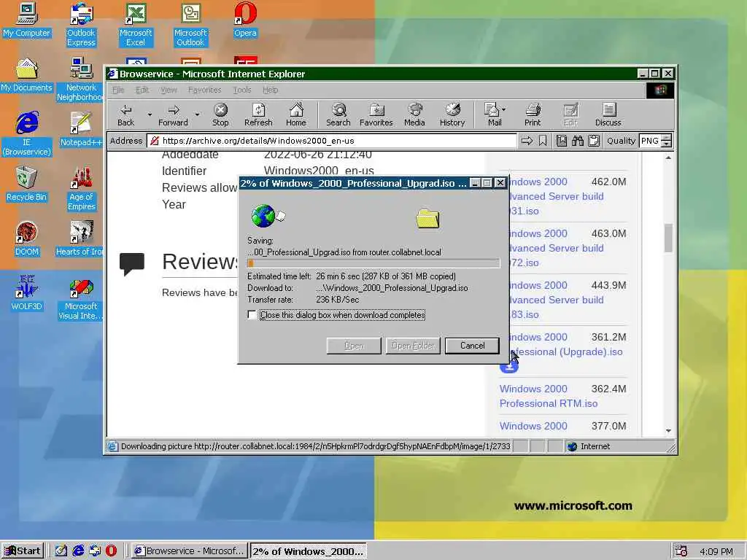Click the page vertical scrollbar thumb
This screenshot has height=560, width=747.
[x=668, y=238]
